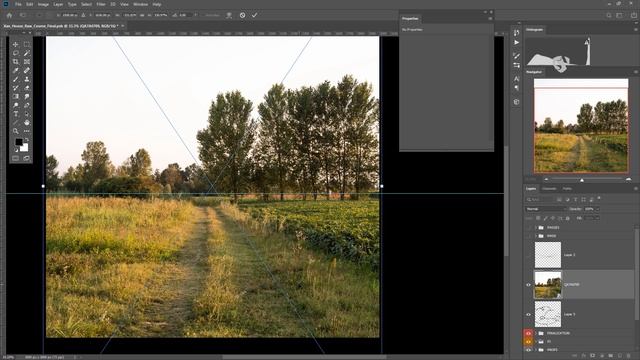This screenshot has height=360, width=640.
Task: Open the Edit Toolbar three-dots button
Action: point(27,131)
